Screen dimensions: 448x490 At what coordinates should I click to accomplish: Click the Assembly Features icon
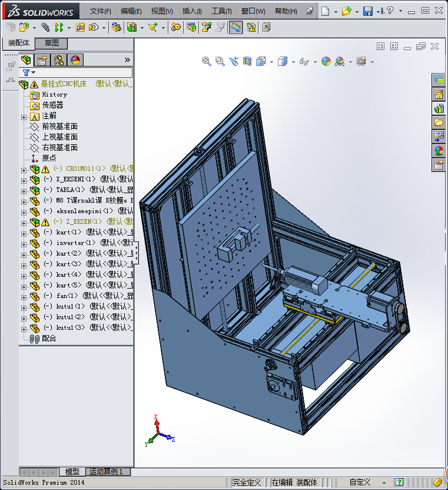click(x=132, y=28)
